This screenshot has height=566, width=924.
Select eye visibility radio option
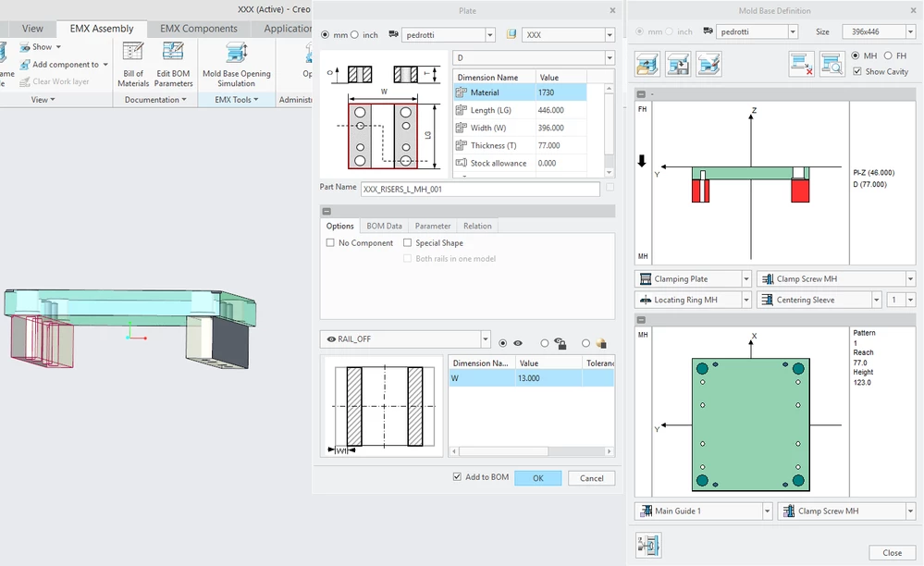pos(502,343)
